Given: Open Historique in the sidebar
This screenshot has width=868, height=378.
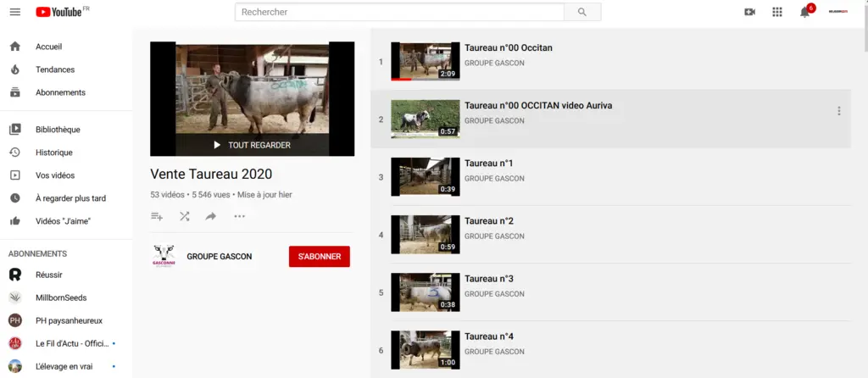Looking at the screenshot, I should pos(53,153).
